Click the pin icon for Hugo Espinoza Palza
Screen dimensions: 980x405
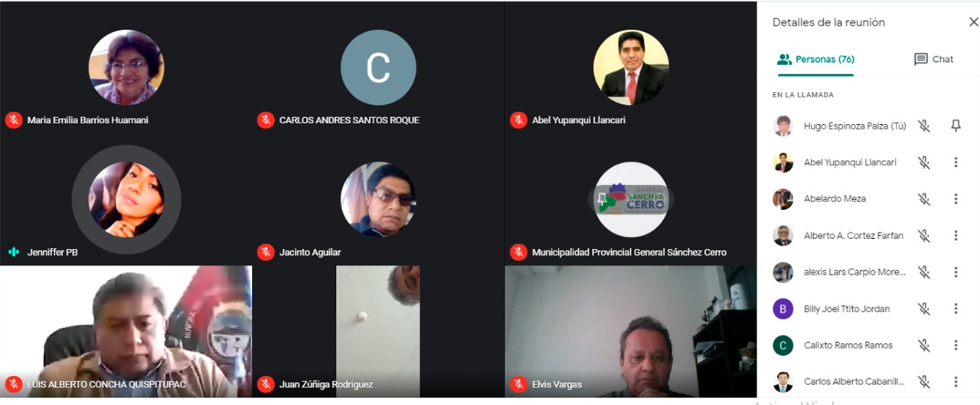click(955, 126)
